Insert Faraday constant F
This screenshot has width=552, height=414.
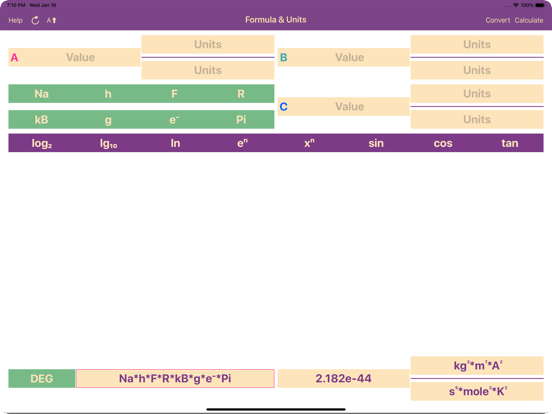click(x=174, y=94)
